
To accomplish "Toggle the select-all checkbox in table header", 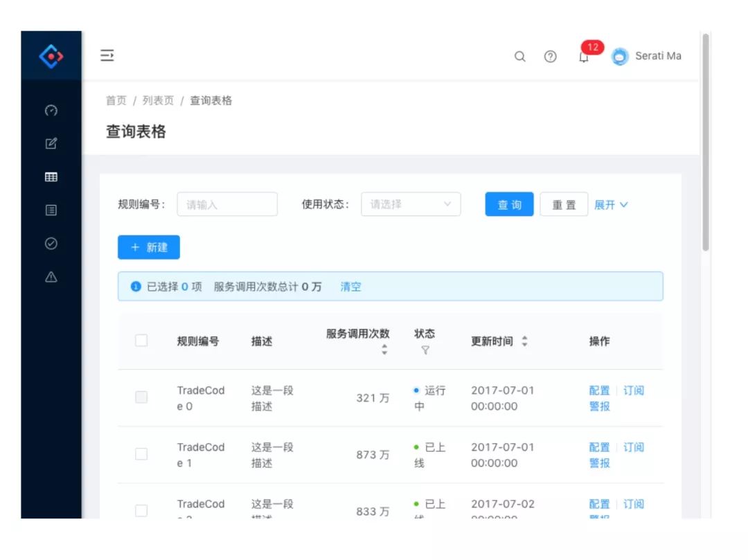I will pos(141,341).
